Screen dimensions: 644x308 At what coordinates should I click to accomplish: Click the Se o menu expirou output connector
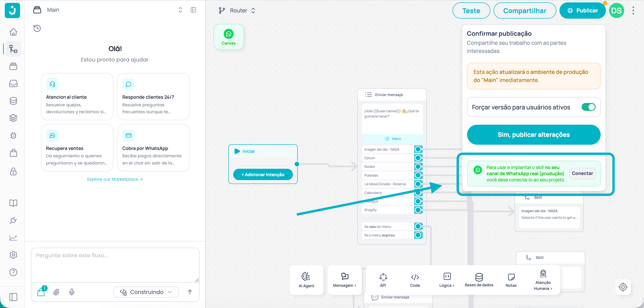(418, 235)
